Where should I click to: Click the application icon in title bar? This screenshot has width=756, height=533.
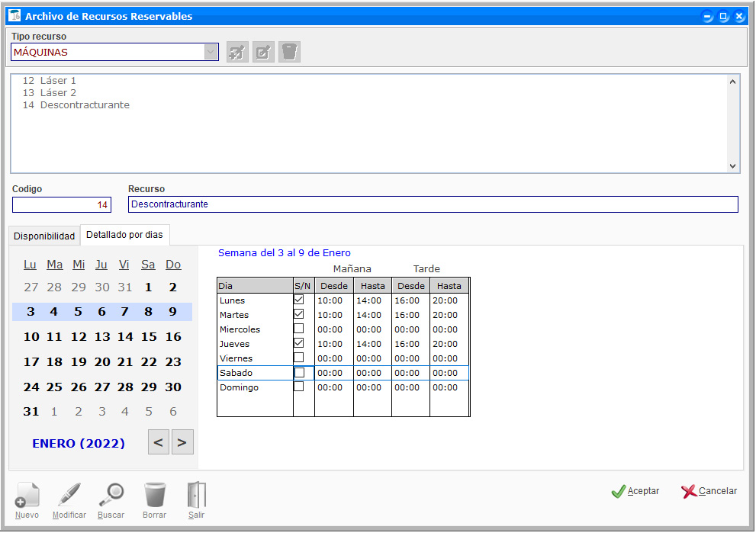(14, 15)
